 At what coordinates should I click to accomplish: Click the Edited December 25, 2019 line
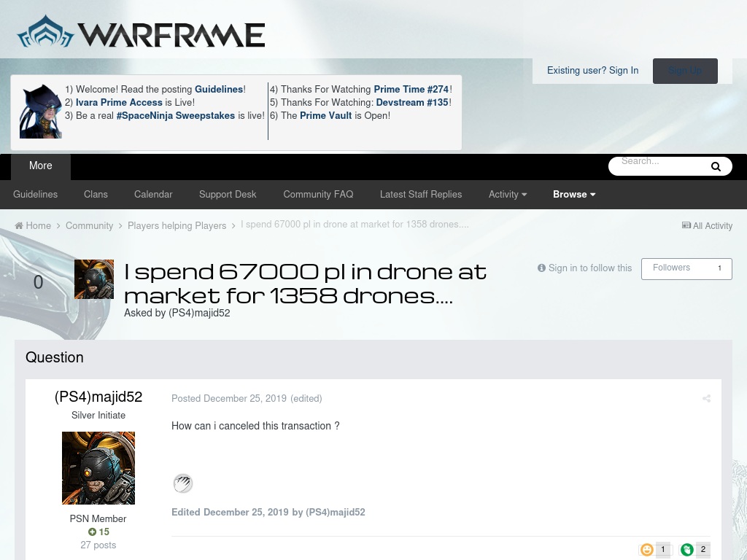(x=268, y=513)
